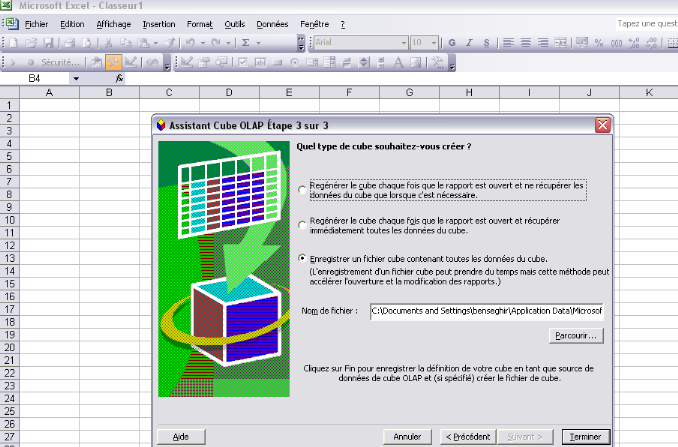The width and height of the screenshot is (678, 447).
Task: Select the Option Button control tool
Action: click(295, 63)
